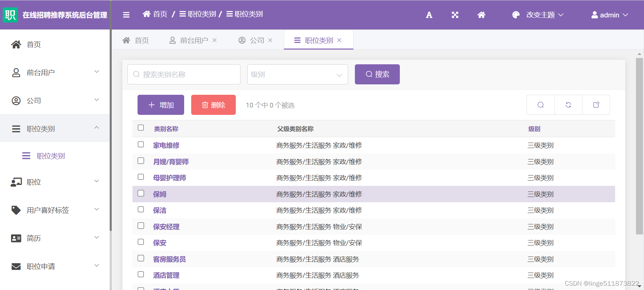Image resolution: width=644 pixels, height=290 pixels.
Task: Click the page vertical scrollbar thumb
Action: click(x=639, y=146)
